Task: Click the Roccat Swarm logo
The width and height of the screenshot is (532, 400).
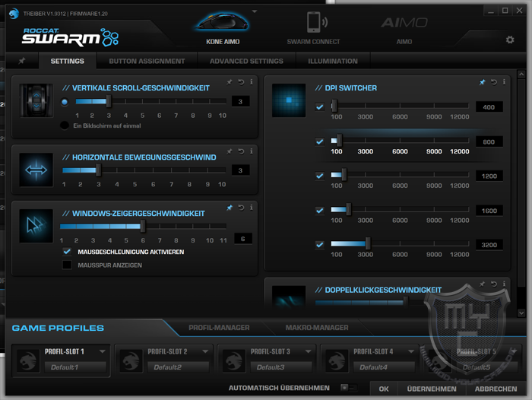Action: tap(70, 37)
